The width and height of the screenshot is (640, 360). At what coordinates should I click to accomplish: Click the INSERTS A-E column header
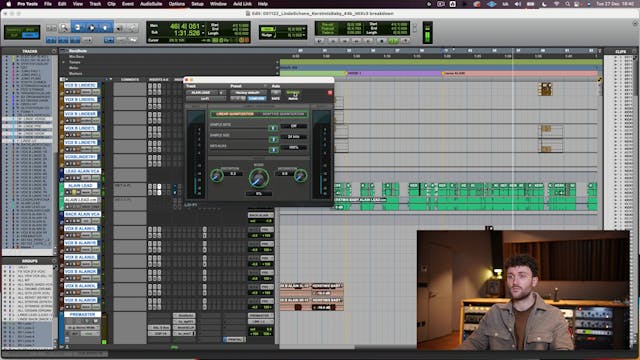(x=159, y=80)
